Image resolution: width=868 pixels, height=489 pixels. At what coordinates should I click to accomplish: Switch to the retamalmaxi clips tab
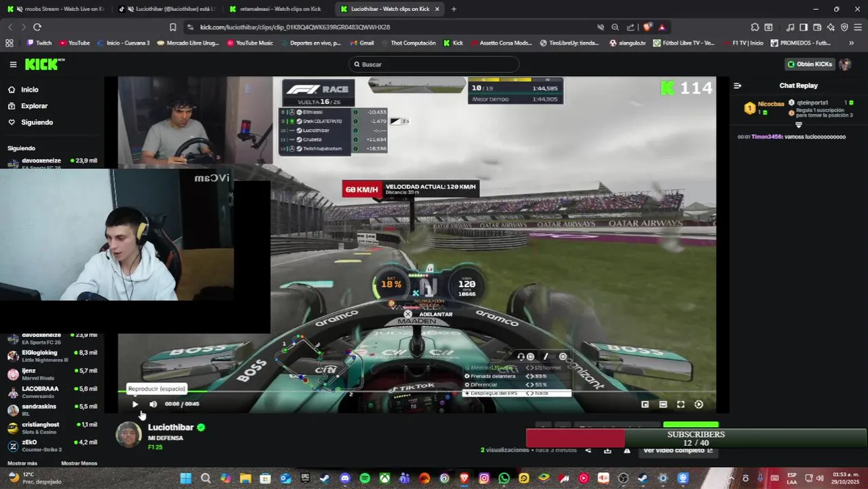tap(276, 9)
